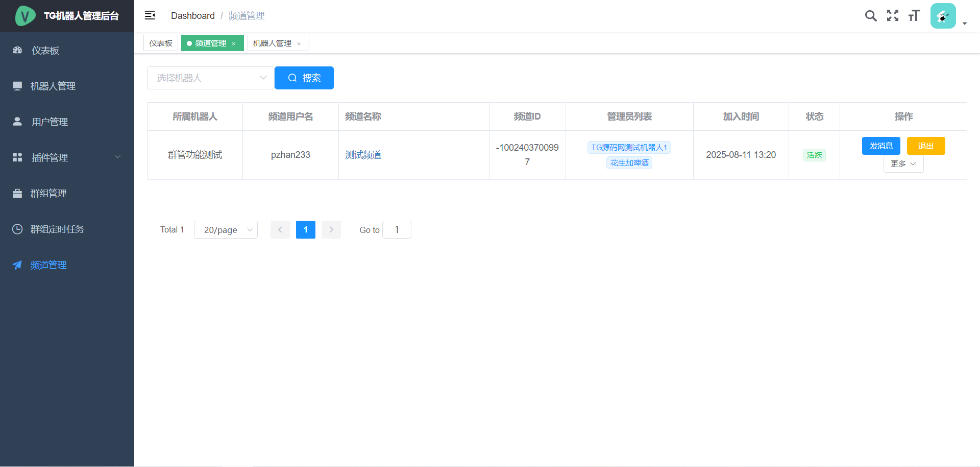Click the orange 退出 button
980x467 pixels.
click(x=925, y=146)
